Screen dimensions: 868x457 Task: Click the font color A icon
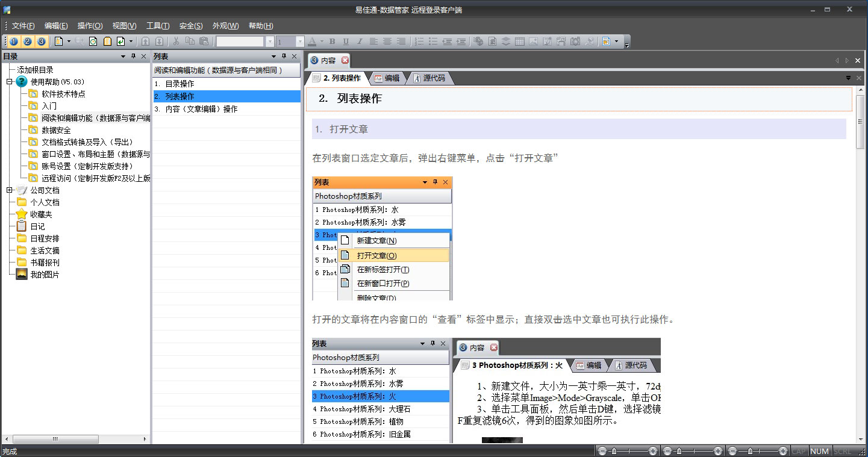312,42
